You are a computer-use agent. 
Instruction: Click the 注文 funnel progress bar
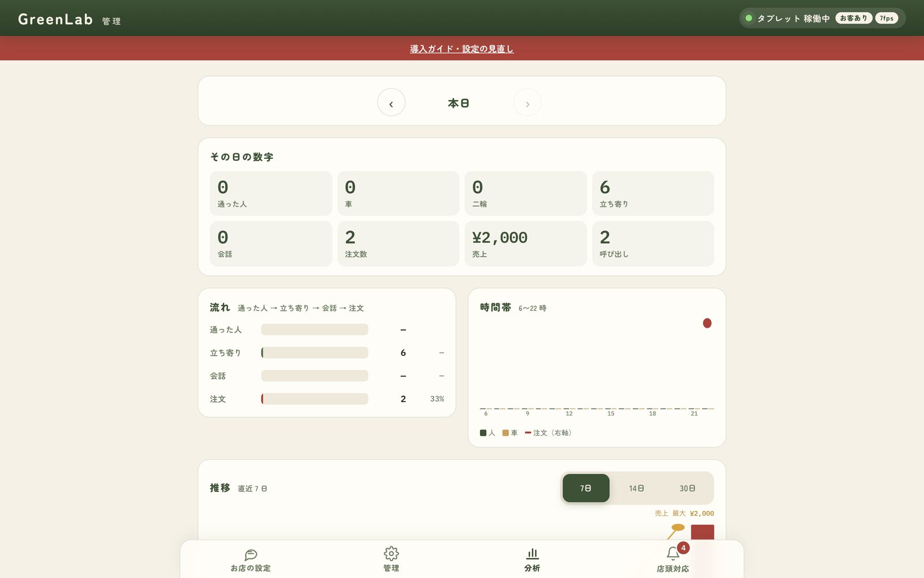tap(315, 399)
